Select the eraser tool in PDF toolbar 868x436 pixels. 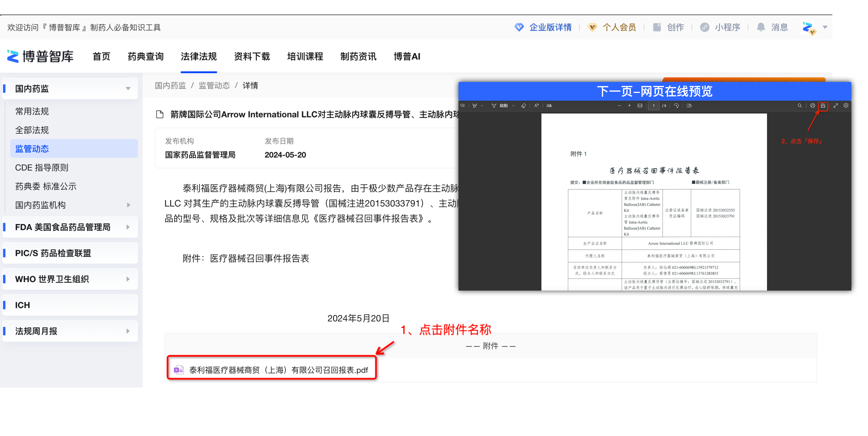524,106
